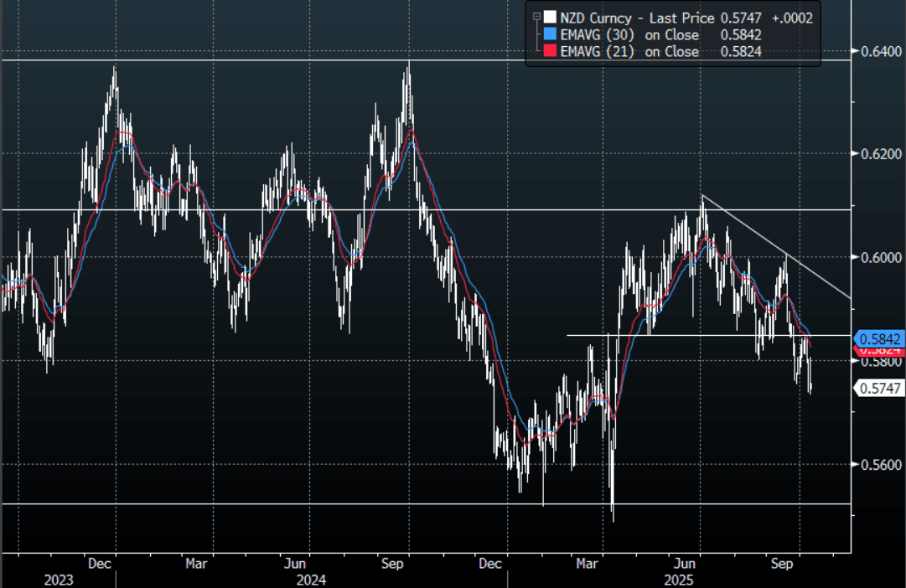Click the 2023 year label on time axis

coord(59,580)
